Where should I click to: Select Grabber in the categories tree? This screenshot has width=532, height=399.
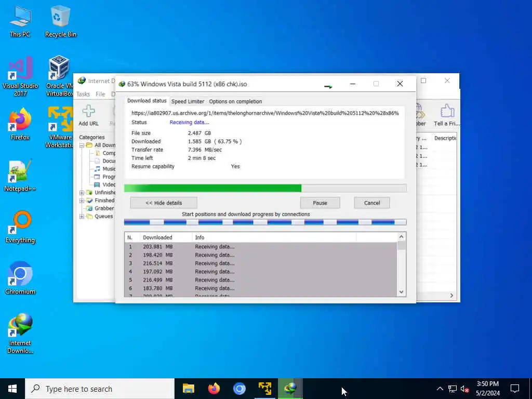pyautogui.click(x=104, y=208)
